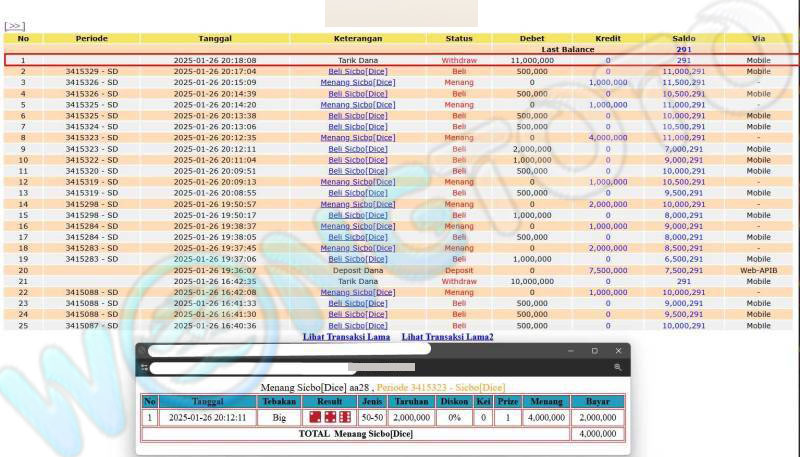The height and width of the screenshot is (457, 800).
Task: Click the zoom magnifier icon in popup window
Action: click(618, 367)
